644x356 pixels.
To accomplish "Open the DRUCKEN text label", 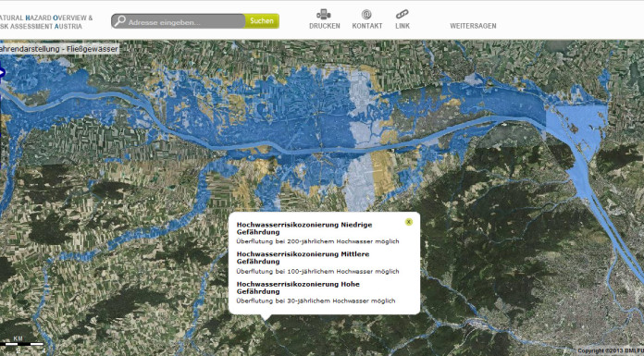I will click(x=325, y=26).
